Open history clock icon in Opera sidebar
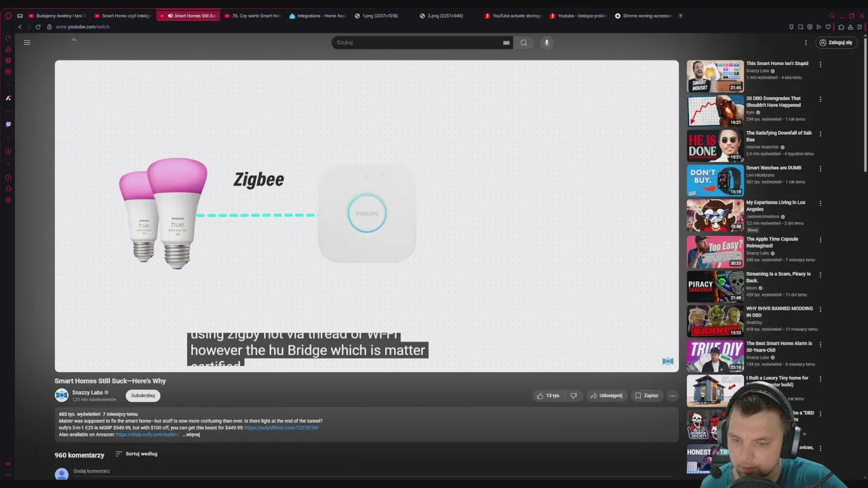The image size is (868, 488). click(8, 177)
